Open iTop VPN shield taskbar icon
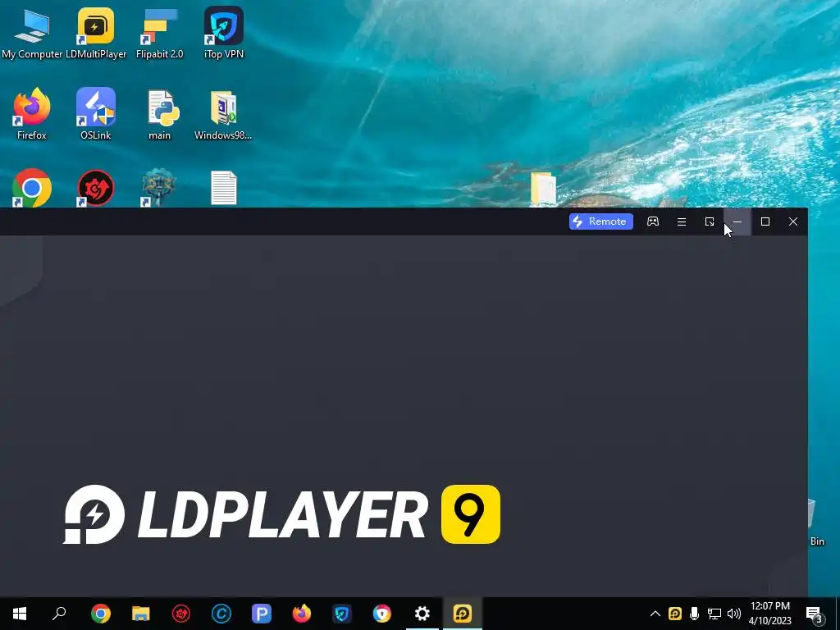The height and width of the screenshot is (630, 840). point(342,614)
